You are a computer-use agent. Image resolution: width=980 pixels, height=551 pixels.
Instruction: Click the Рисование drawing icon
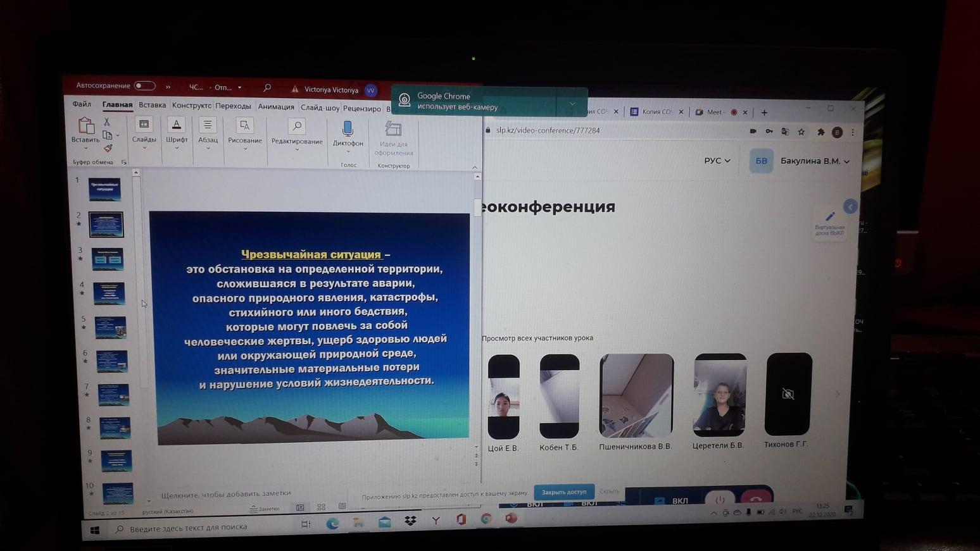(244, 126)
